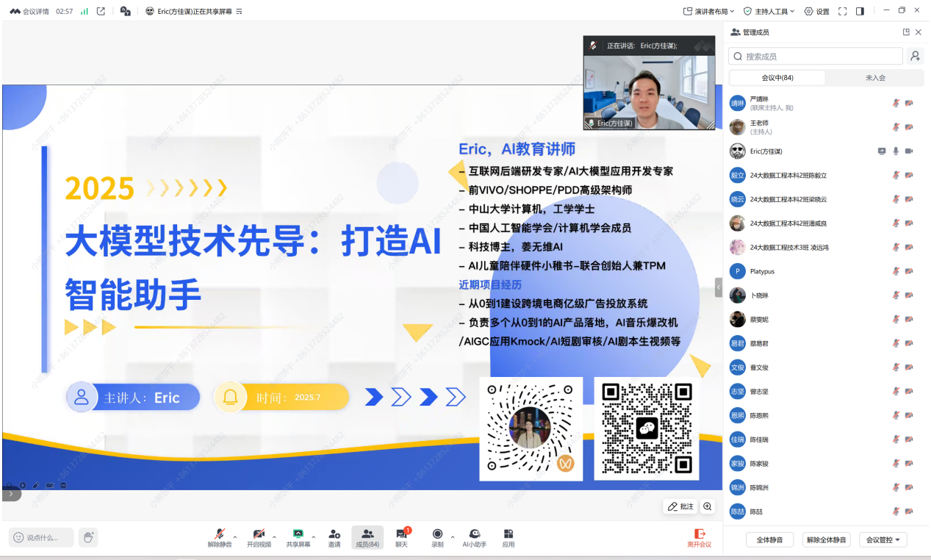
Task: Invite participants using the 邀请 icon
Action: coord(334,537)
